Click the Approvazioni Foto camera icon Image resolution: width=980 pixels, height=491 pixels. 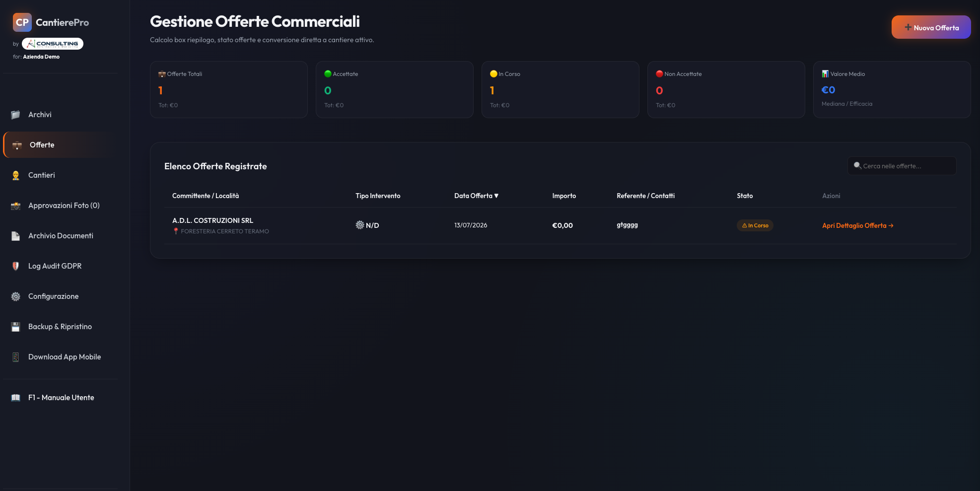click(x=16, y=206)
